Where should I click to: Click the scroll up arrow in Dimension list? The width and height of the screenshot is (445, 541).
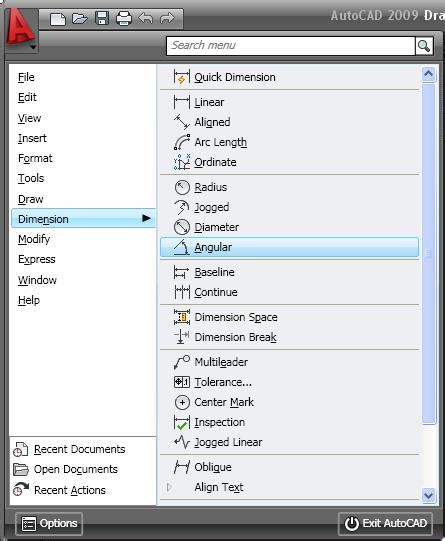click(x=428, y=74)
